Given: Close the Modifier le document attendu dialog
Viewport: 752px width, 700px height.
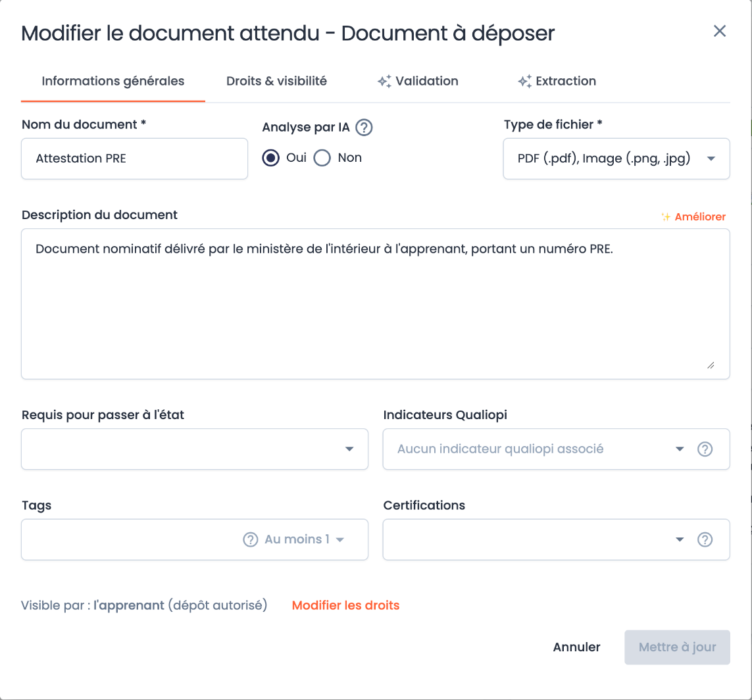Looking at the screenshot, I should (x=719, y=31).
